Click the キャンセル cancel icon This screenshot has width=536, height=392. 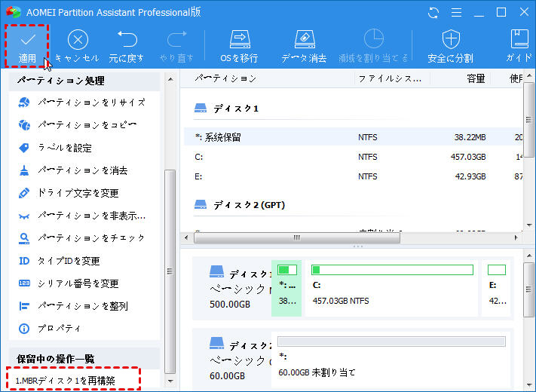click(x=78, y=40)
